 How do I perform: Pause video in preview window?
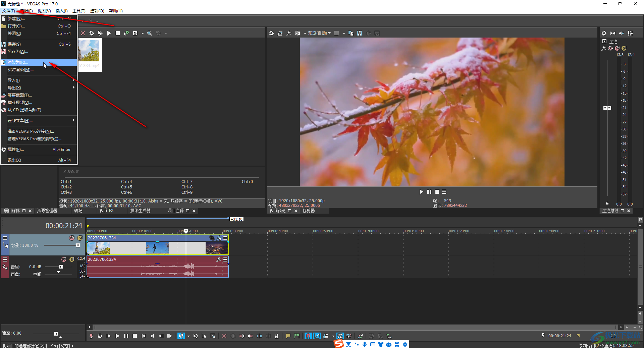[x=429, y=192]
